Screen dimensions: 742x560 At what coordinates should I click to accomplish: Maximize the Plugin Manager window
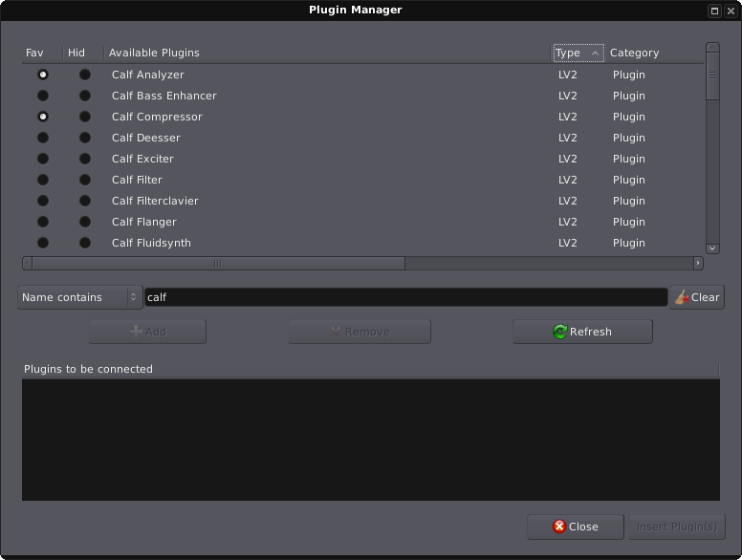714,11
